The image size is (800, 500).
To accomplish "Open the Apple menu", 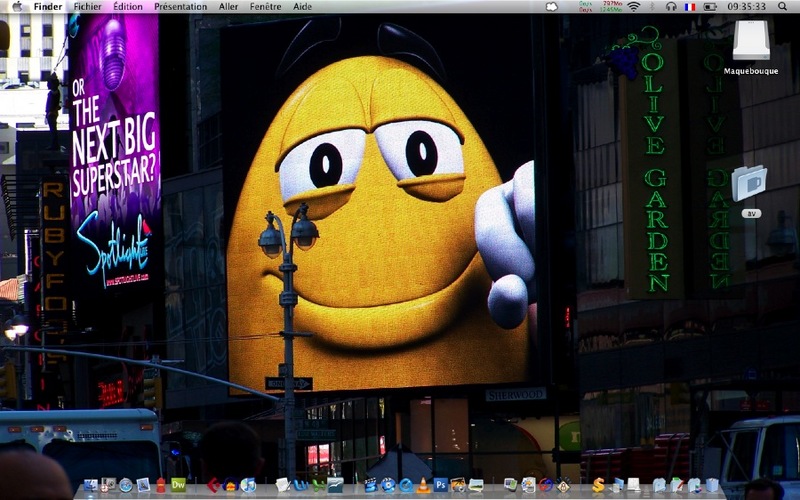I will tap(17, 6).
